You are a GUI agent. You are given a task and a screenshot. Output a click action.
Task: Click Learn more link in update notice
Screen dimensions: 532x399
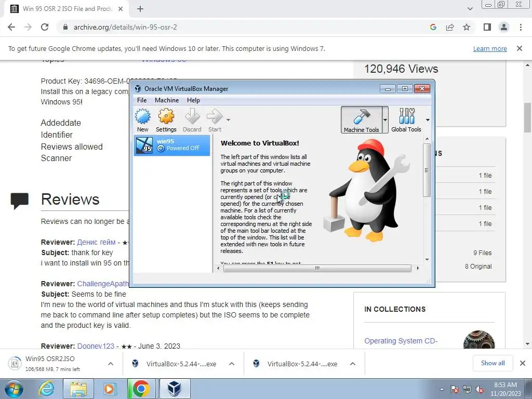490,48
